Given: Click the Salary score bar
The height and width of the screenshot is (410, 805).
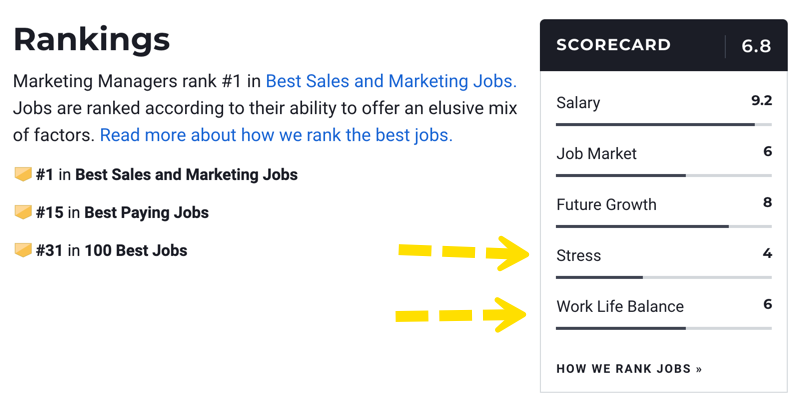Looking at the screenshot, I should click(664, 124).
